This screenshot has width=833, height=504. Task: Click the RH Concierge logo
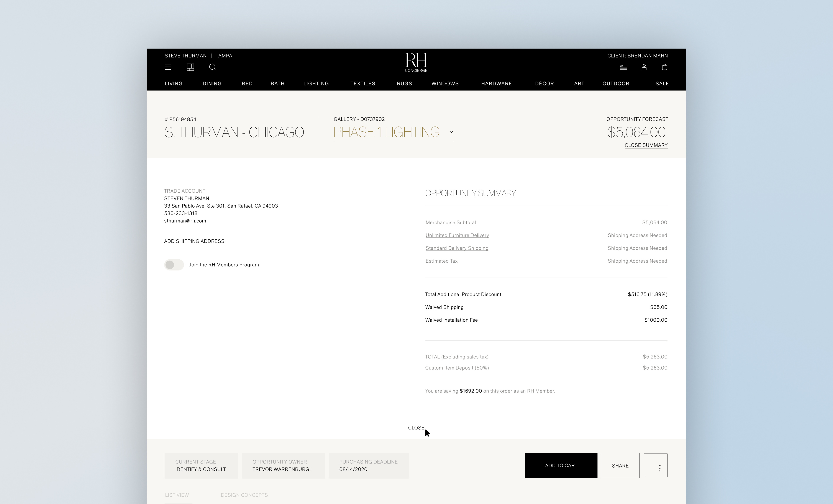tap(416, 62)
